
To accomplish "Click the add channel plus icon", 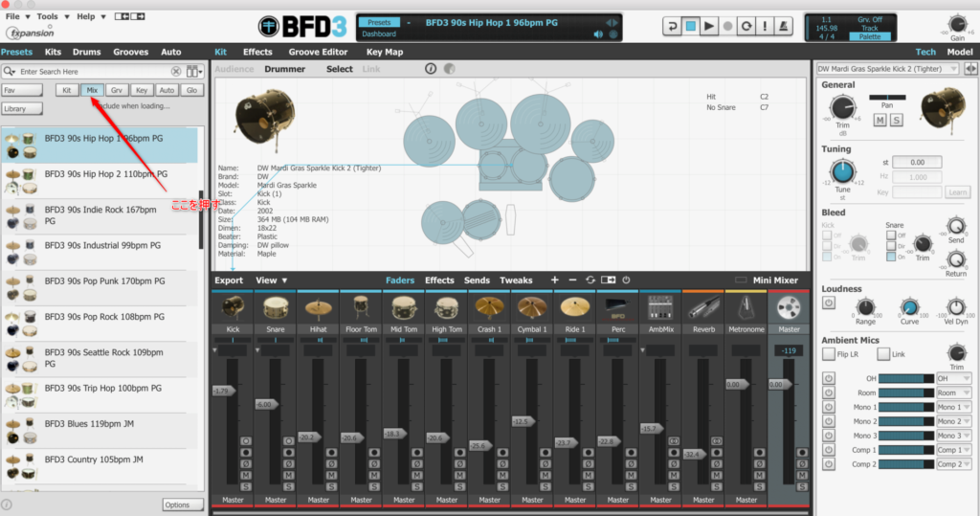I will (555, 280).
